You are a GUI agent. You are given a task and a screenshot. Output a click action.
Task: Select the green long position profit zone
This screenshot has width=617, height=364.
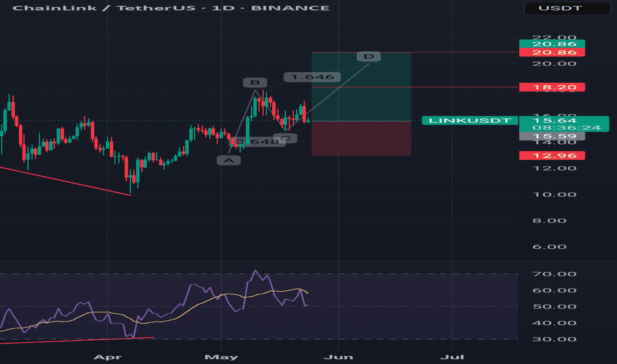[361, 87]
